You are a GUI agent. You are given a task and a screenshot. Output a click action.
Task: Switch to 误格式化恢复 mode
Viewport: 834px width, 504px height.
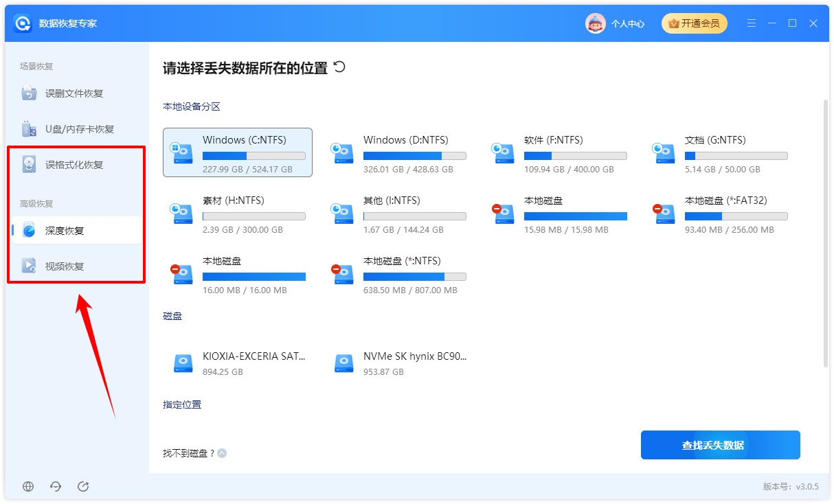coord(77,165)
